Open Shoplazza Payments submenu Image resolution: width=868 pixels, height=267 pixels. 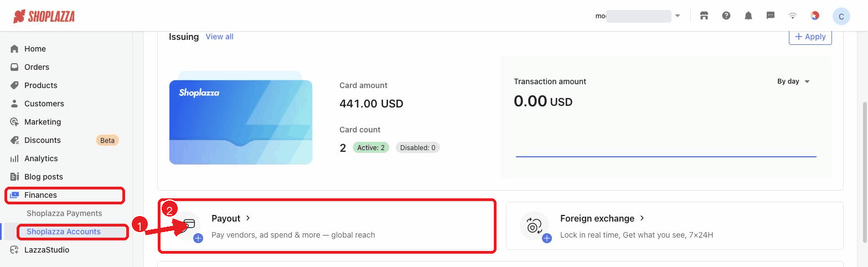(64, 213)
